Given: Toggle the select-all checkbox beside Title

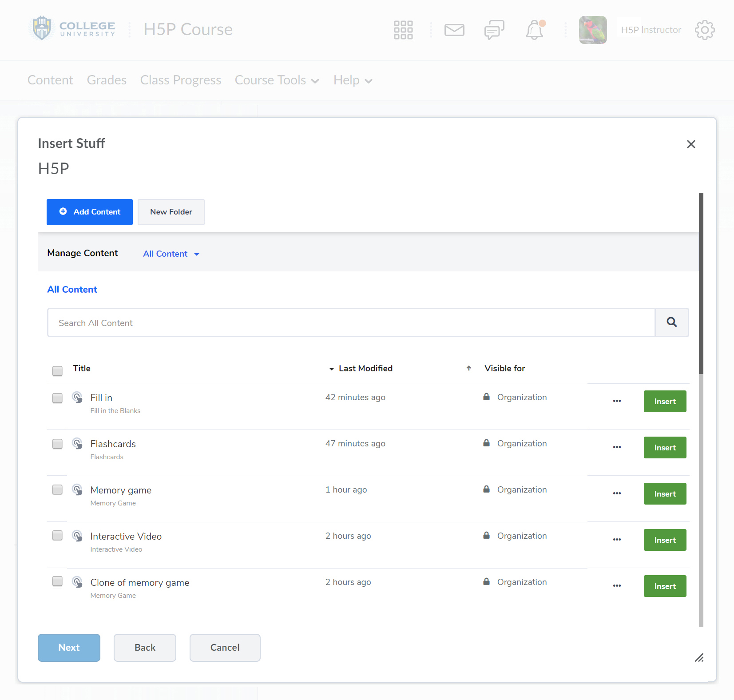Looking at the screenshot, I should tap(57, 371).
